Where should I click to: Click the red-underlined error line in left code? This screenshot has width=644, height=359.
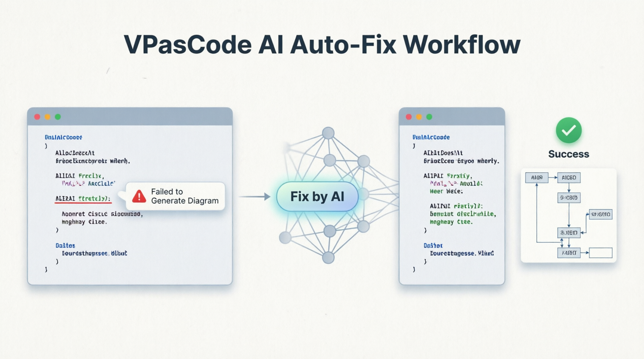pos(83,199)
